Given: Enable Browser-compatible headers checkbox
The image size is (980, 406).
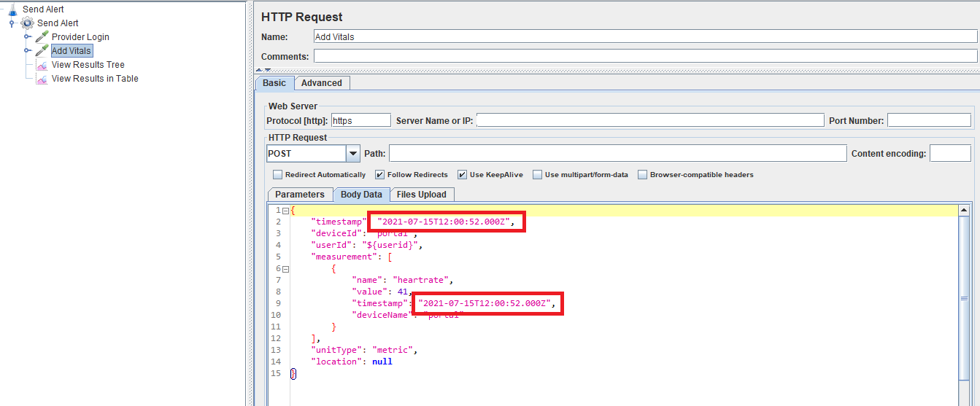Looking at the screenshot, I should coord(642,175).
